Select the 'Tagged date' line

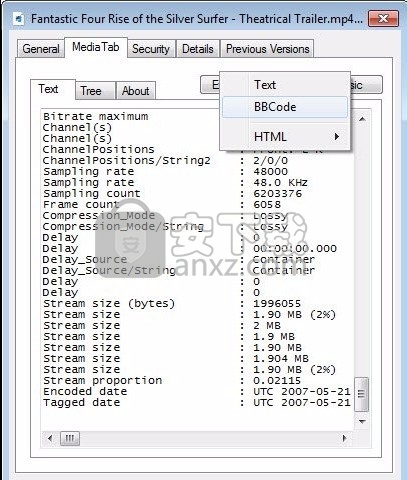81,403
